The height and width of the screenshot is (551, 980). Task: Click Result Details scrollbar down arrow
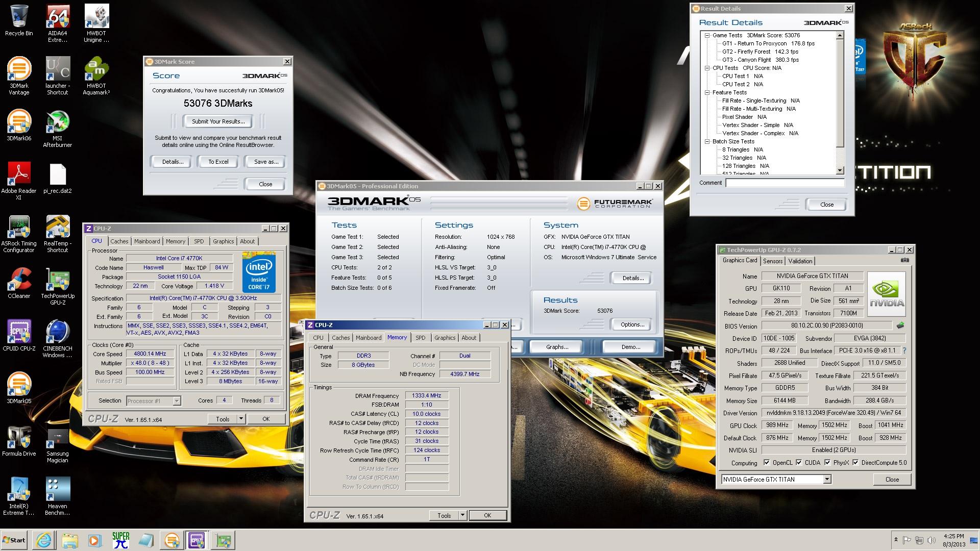click(x=840, y=170)
